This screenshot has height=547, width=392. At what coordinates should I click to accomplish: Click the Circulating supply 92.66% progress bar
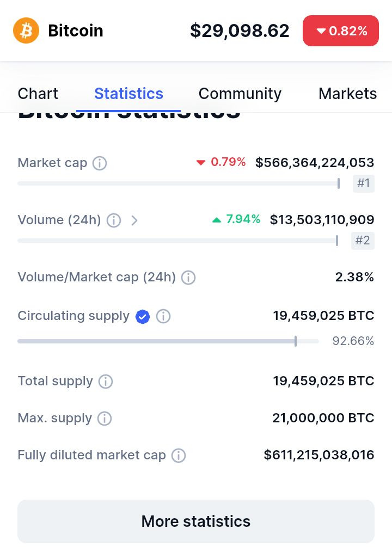(x=168, y=341)
